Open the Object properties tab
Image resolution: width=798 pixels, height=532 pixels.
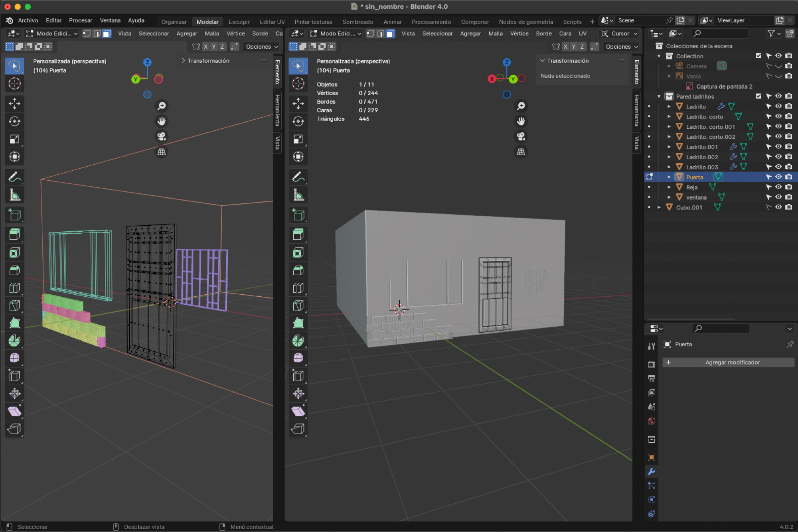[x=652, y=457]
